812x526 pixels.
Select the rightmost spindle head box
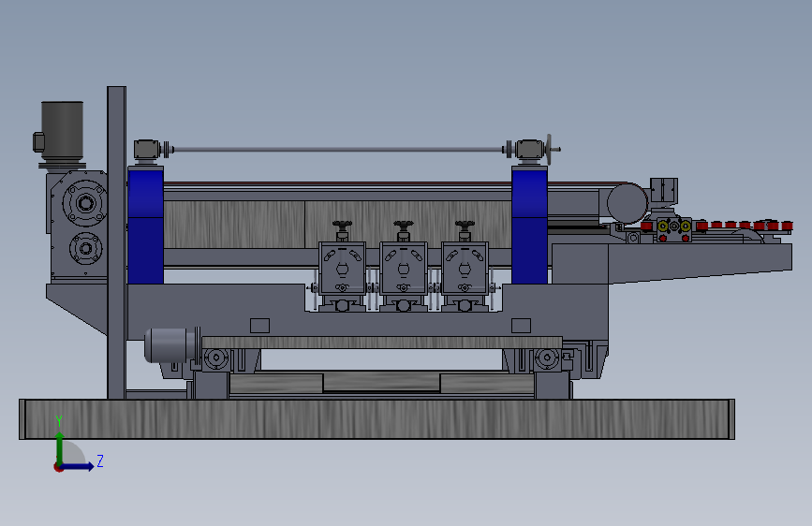[465, 269]
